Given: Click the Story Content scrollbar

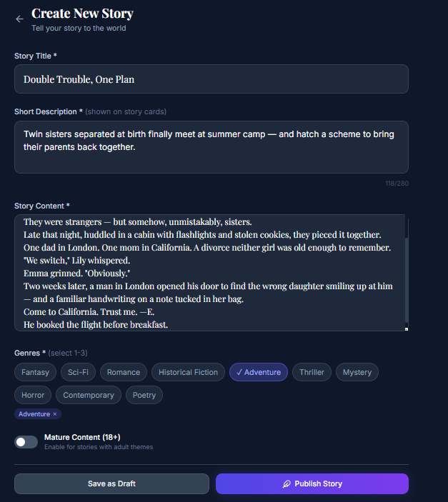Looking at the screenshot, I should [407, 278].
